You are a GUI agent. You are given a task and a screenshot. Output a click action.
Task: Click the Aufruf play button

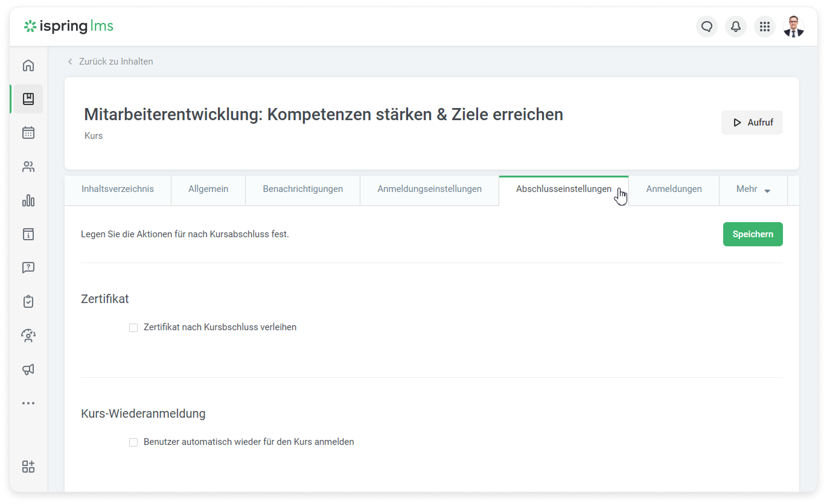[x=752, y=123]
